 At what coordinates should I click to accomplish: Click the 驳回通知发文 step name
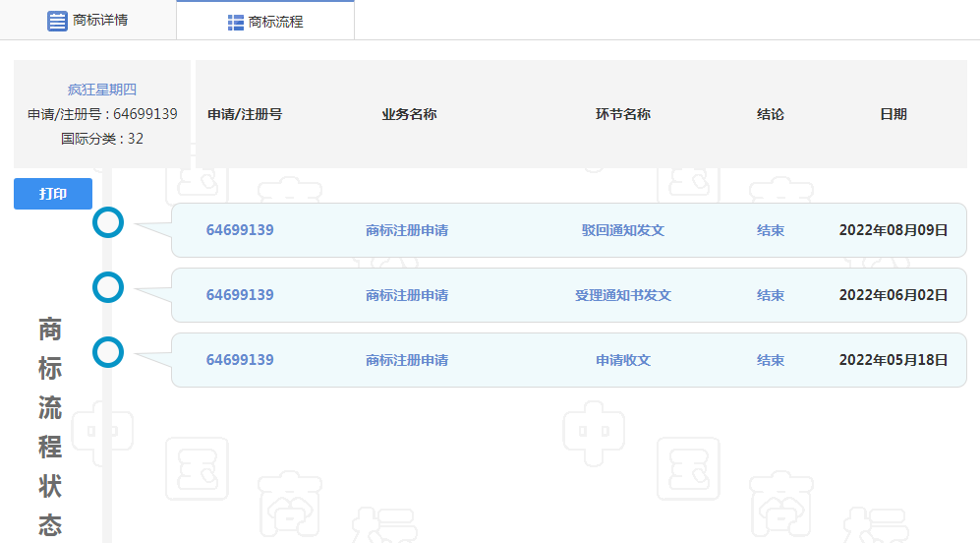click(623, 230)
